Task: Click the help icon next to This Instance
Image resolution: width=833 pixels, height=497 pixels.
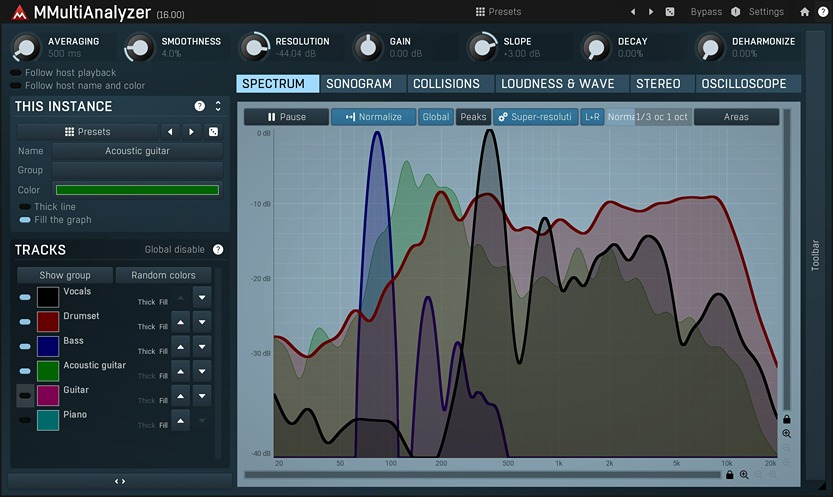Action: pos(199,106)
